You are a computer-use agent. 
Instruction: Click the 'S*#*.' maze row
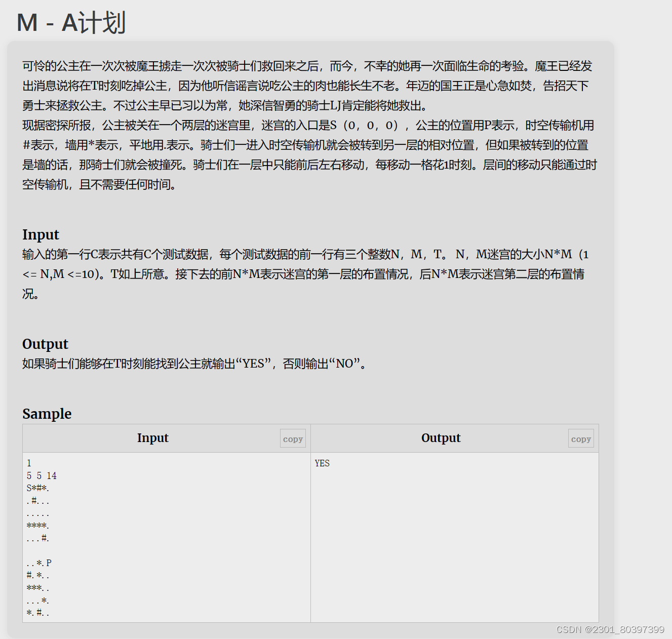tap(38, 488)
